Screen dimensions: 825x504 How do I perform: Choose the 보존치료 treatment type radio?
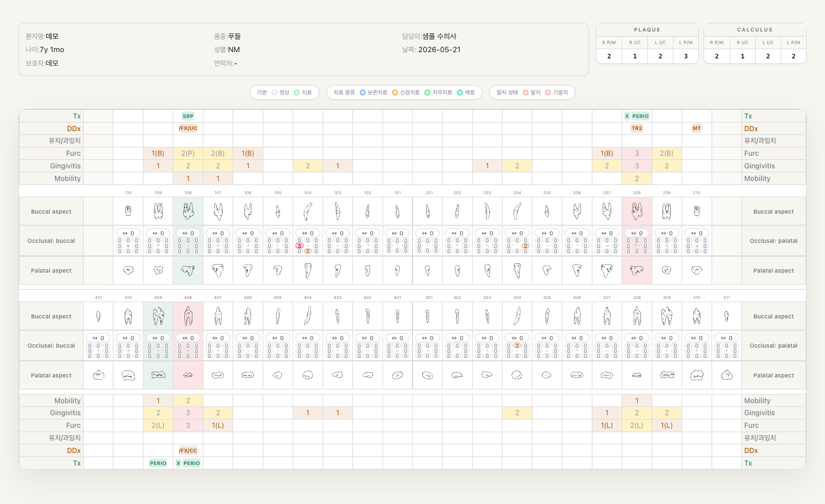pos(374,93)
